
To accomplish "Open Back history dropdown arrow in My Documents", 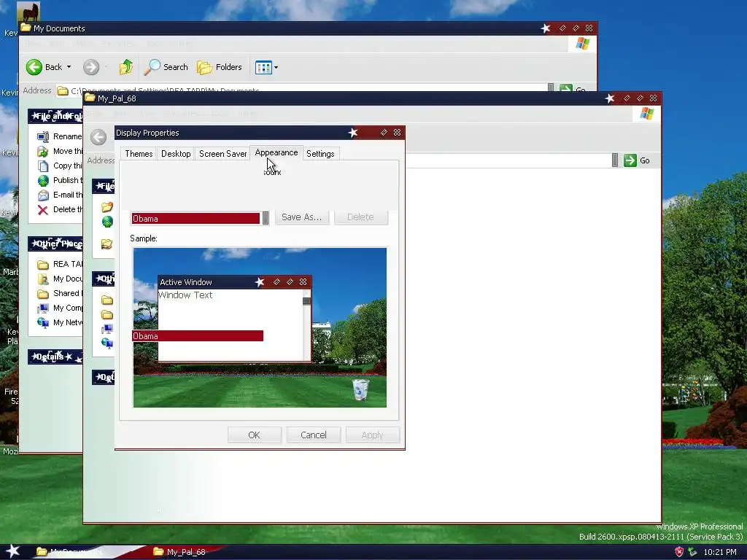I will [69, 67].
